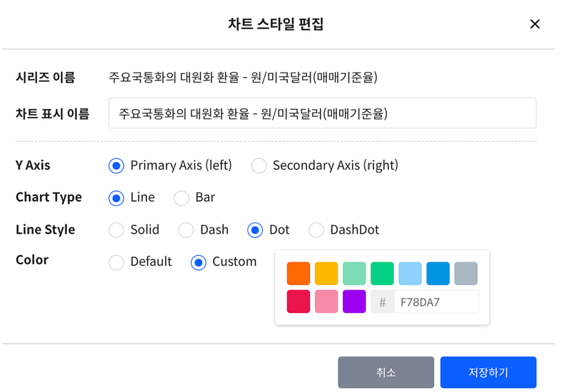This screenshot has width=570, height=392.
Task: Select the pink color swatch
Action: click(326, 301)
